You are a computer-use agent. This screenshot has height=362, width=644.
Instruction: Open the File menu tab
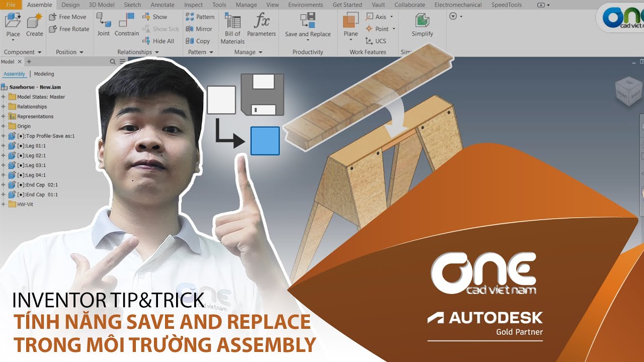[11, 5]
